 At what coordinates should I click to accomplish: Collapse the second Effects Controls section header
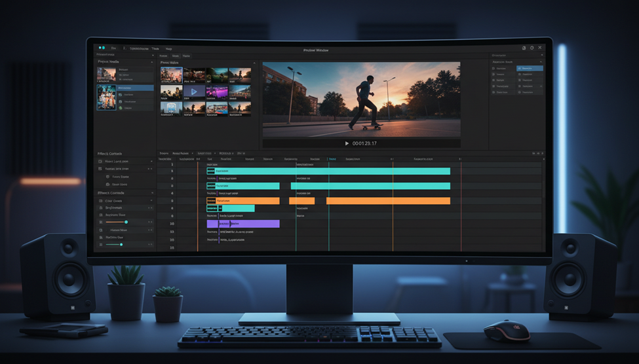(x=153, y=192)
